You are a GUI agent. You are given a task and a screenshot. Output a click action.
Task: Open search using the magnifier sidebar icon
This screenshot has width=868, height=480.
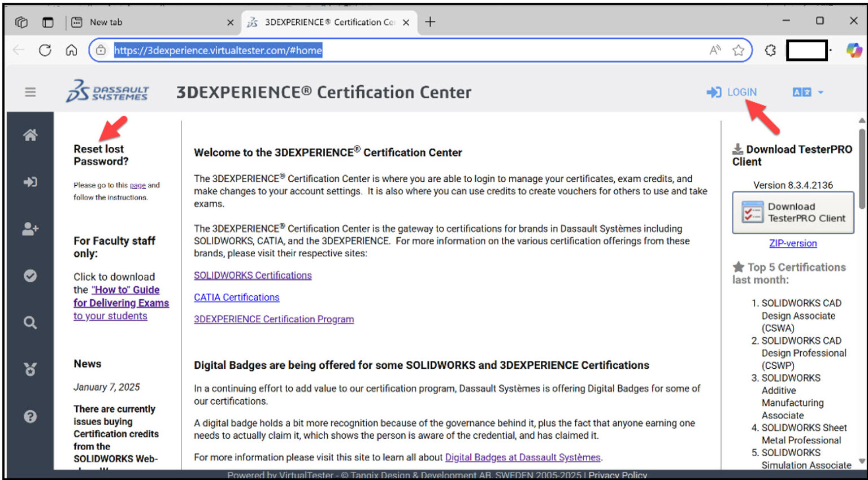(30, 322)
